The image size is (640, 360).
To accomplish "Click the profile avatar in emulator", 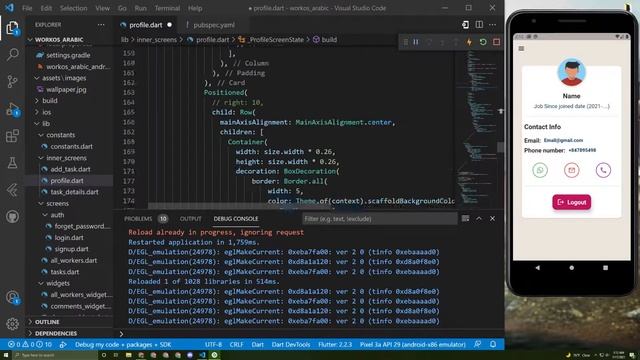I will tap(571, 72).
